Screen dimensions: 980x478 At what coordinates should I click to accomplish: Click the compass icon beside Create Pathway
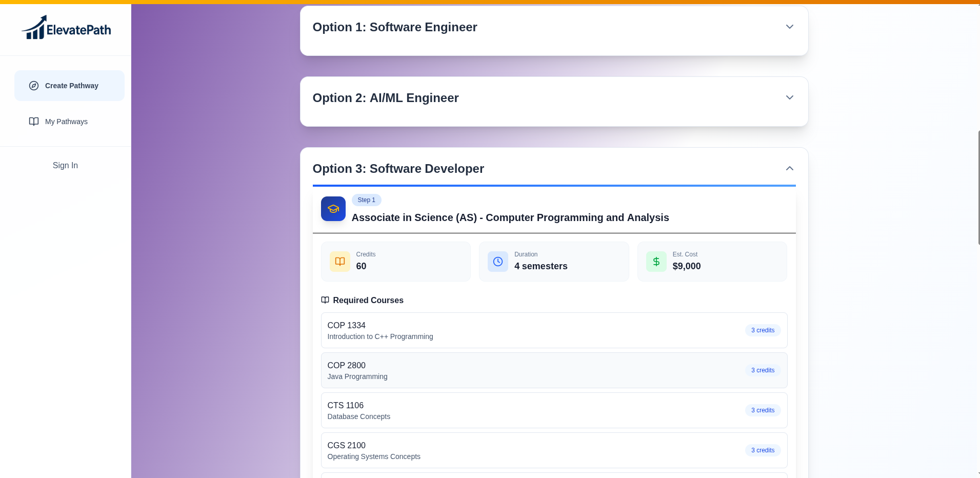click(34, 86)
